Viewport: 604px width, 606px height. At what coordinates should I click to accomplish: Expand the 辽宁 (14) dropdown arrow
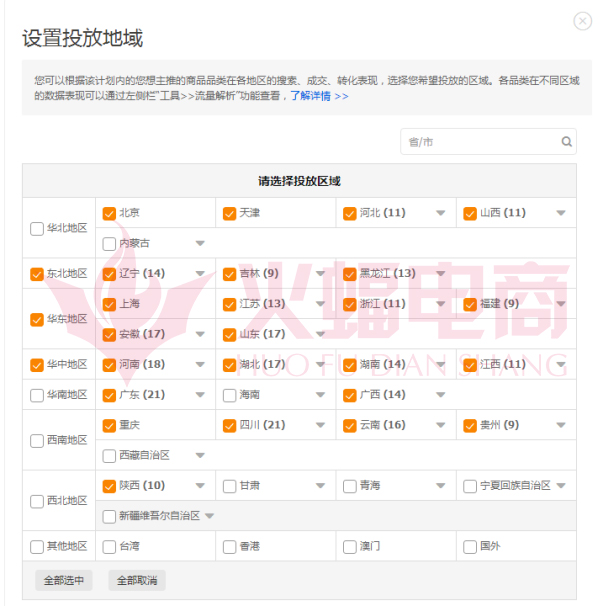(x=200, y=274)
